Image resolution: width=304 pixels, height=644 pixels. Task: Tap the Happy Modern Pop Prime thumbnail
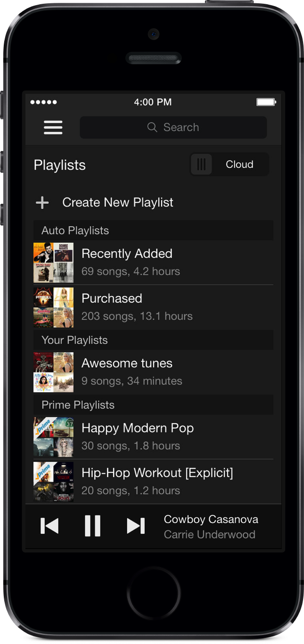53,437
